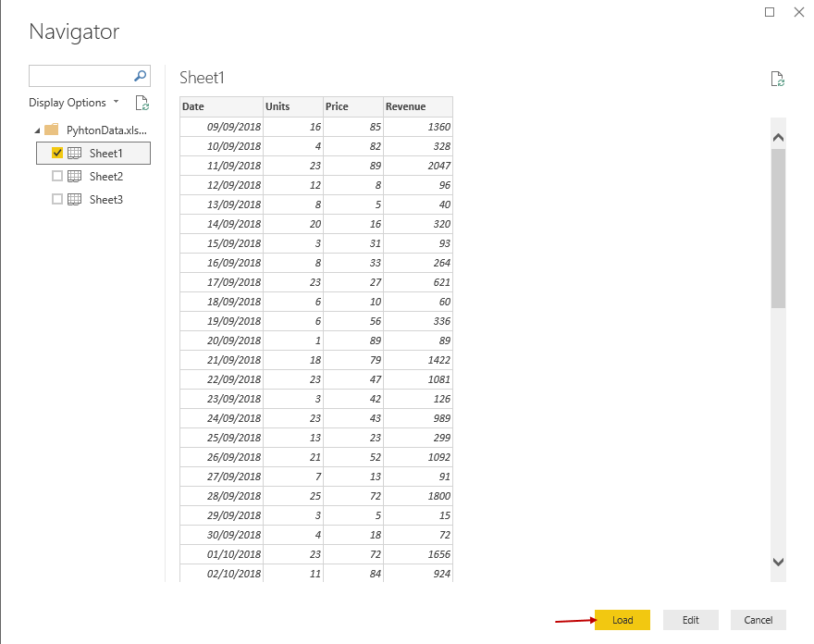Click the Revenue column header
Viewport: 814px width, 644px height.
(x=418, y=106)
